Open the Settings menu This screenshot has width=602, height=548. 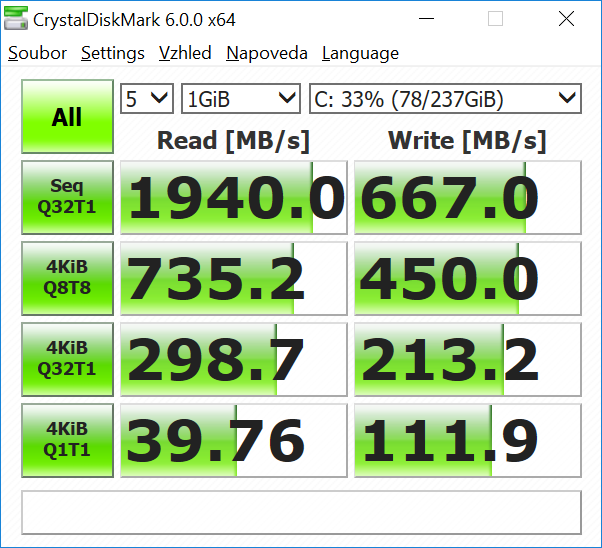(113, 54)
